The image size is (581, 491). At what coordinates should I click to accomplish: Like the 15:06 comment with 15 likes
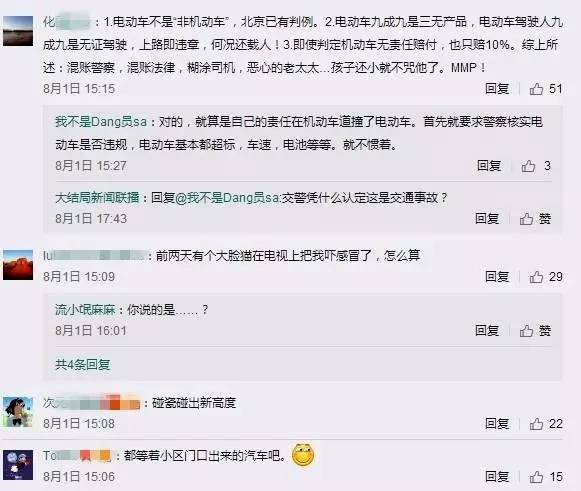point(536,477)
